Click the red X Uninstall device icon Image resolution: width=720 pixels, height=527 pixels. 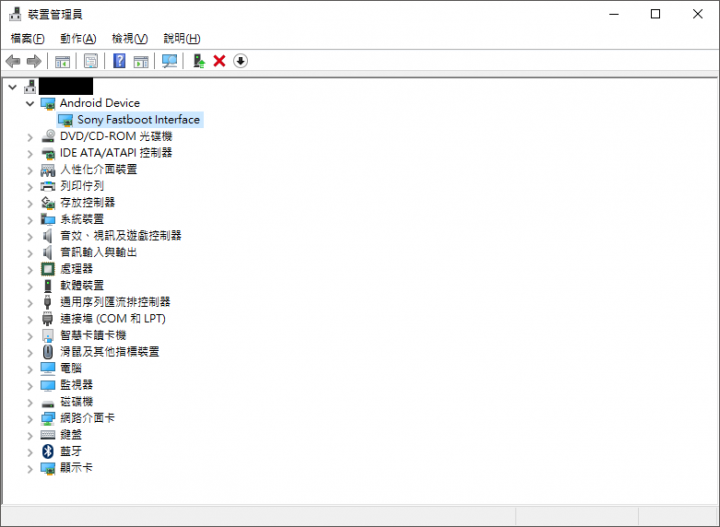[219, 61]
